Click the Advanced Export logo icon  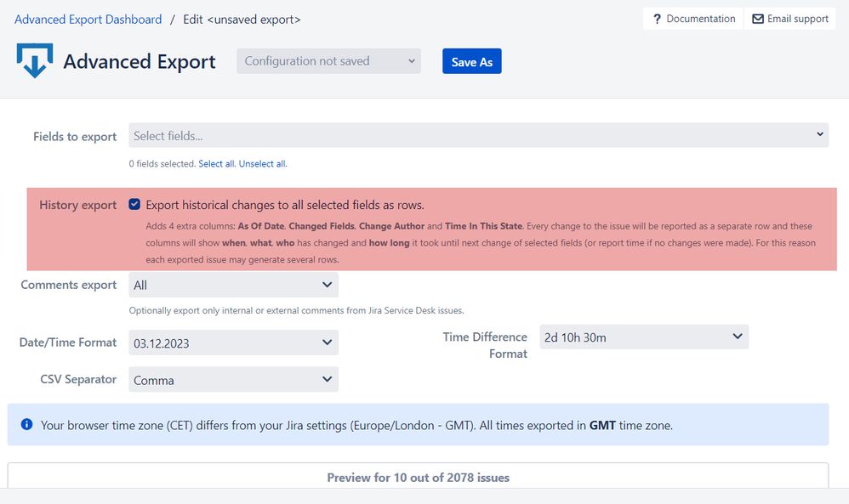pos(35,60)
